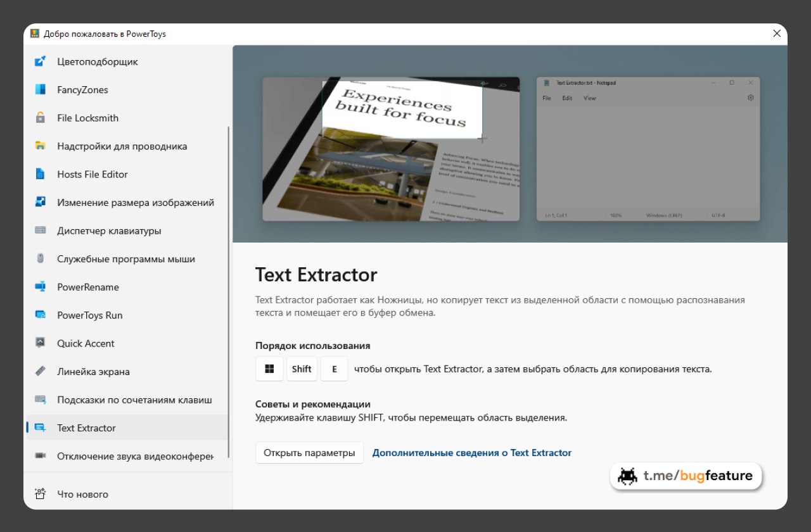Click the Quick Accent icon
The height and width of the screenshot is (532, 811).
41,343
